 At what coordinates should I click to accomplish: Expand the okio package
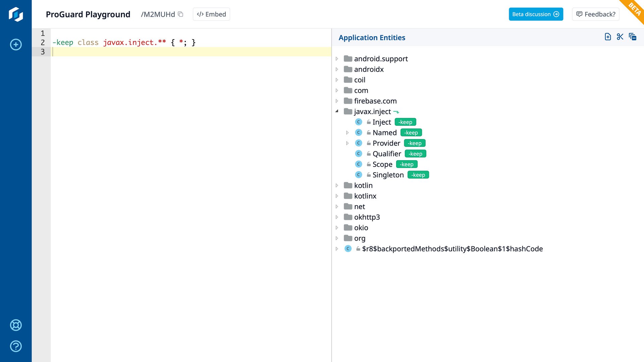tap(337, 228)
